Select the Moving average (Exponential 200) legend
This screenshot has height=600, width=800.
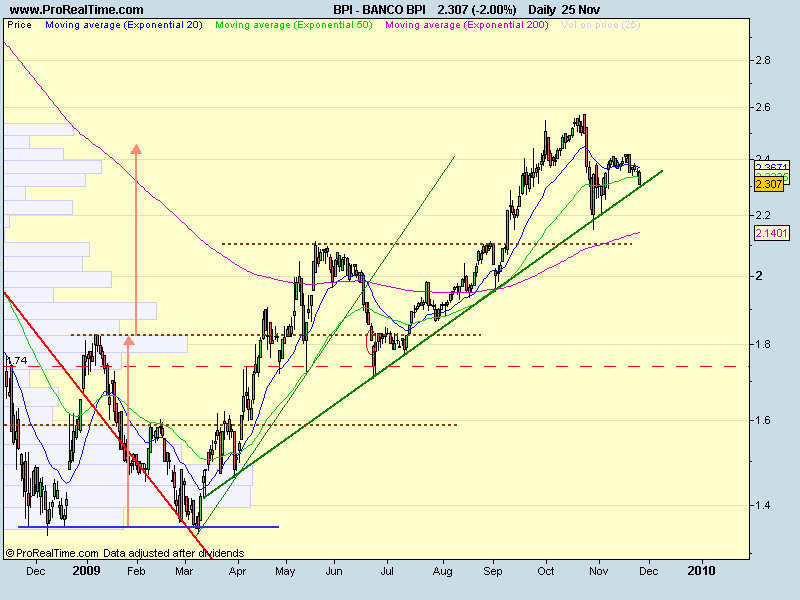pyautogui.click(x=467, y=25)
